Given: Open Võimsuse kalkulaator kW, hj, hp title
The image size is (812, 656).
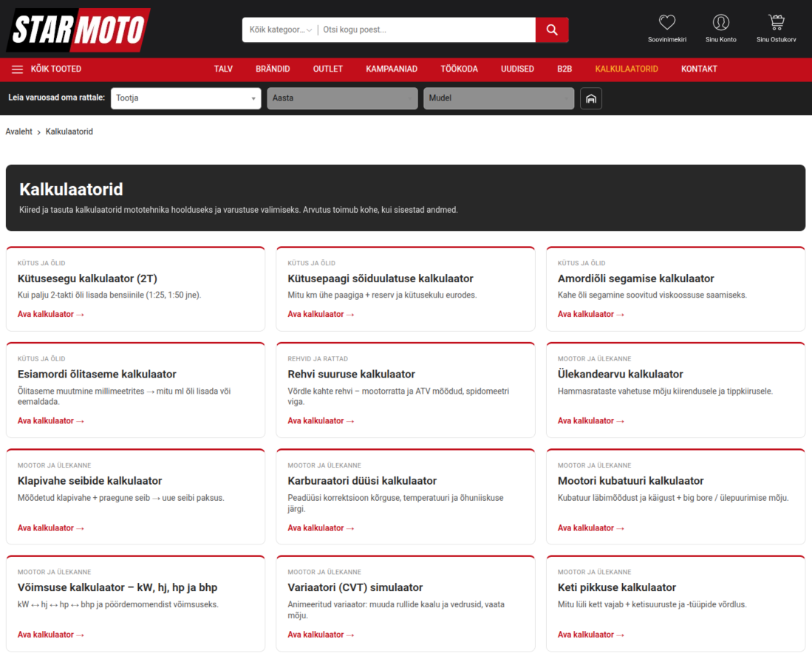Looking at the screenshot, I should click(x=117, y=587).
